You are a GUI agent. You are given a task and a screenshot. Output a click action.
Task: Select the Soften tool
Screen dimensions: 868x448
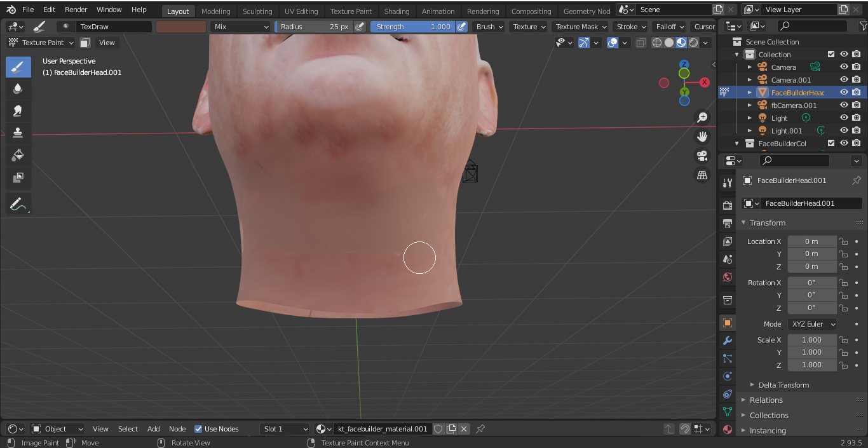[x=18, y=88]
